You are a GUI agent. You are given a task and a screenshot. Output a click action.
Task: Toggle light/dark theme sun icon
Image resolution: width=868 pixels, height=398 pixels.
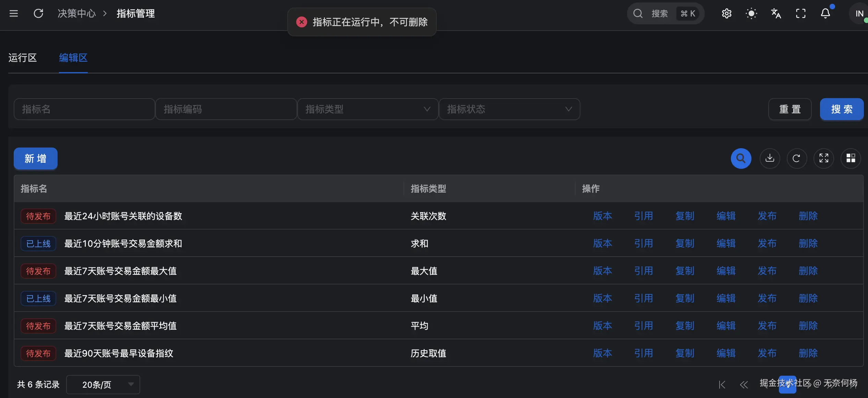click(751, 13)
